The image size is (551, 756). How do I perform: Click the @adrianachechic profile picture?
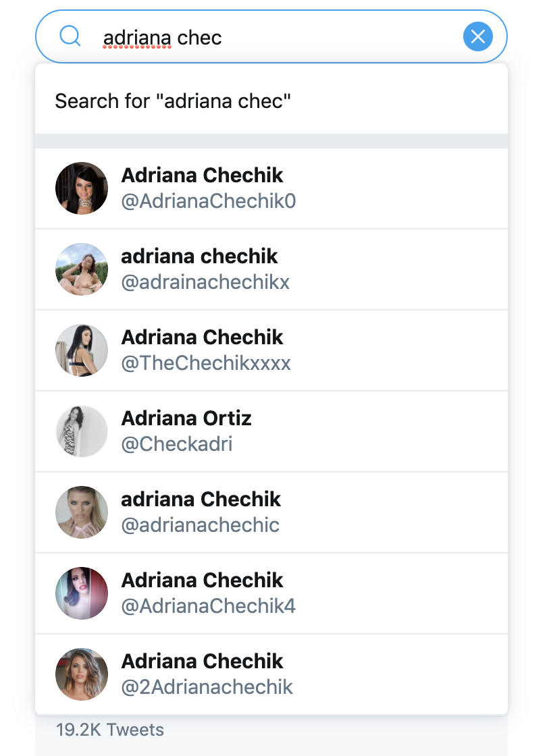82,512
